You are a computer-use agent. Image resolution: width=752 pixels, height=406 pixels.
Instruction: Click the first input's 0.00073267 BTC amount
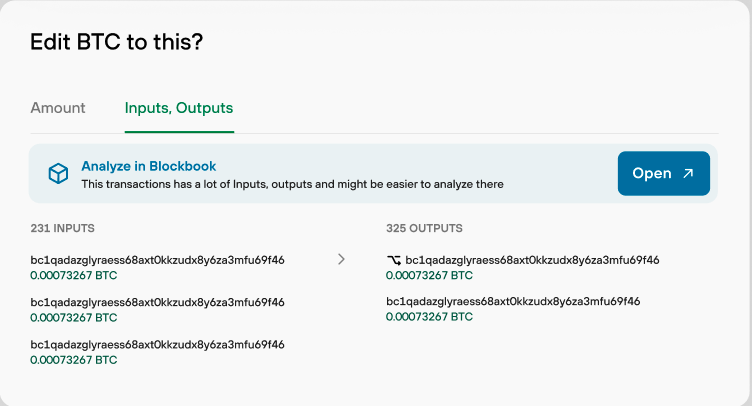click(74, 275)
